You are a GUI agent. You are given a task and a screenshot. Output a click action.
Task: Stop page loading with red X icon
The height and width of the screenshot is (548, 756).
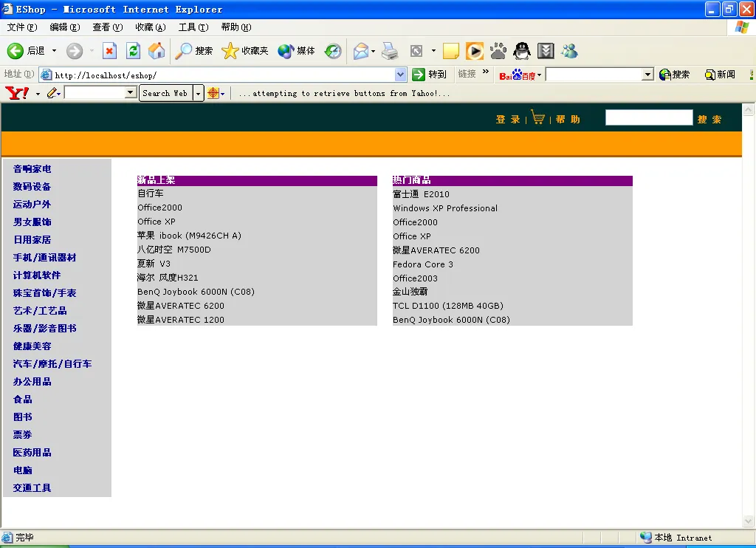[x=109, y=51]
